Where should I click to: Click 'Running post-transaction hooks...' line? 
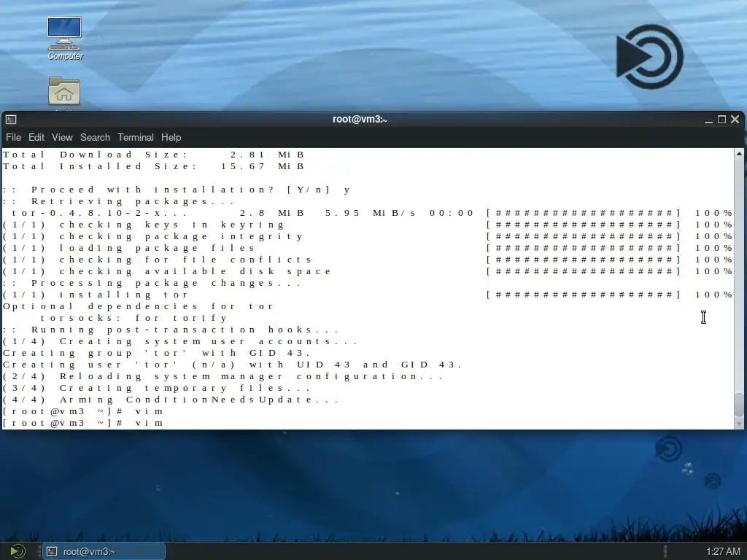click(x=171, y=330)
